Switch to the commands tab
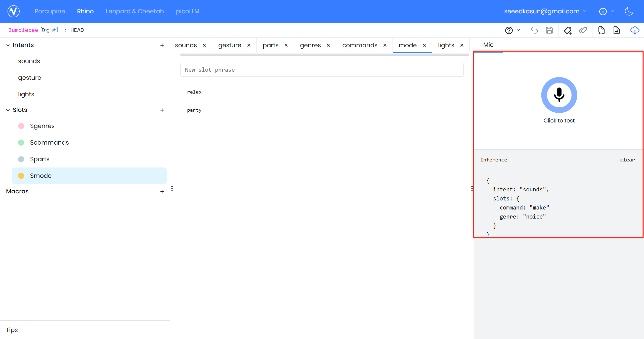Image resolution: width=644 pixels, height=339 pixels. tap(360, 45)
